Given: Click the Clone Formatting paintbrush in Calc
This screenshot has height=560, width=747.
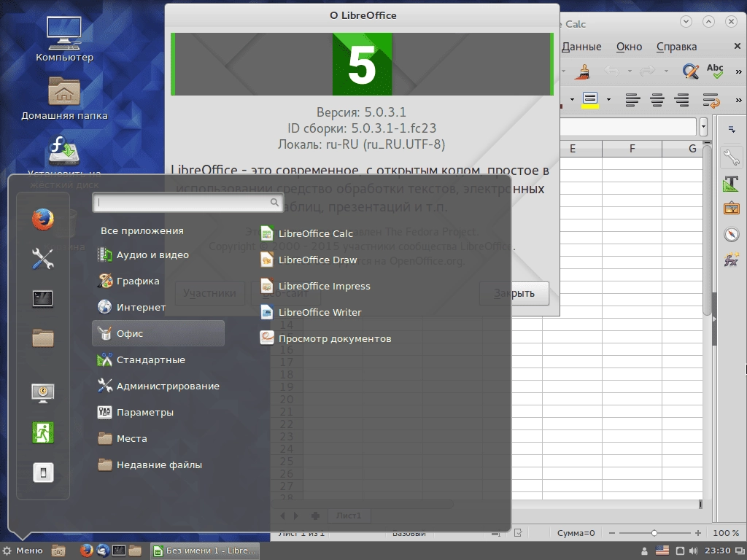Looking at the screenshot, I should 582,71.
